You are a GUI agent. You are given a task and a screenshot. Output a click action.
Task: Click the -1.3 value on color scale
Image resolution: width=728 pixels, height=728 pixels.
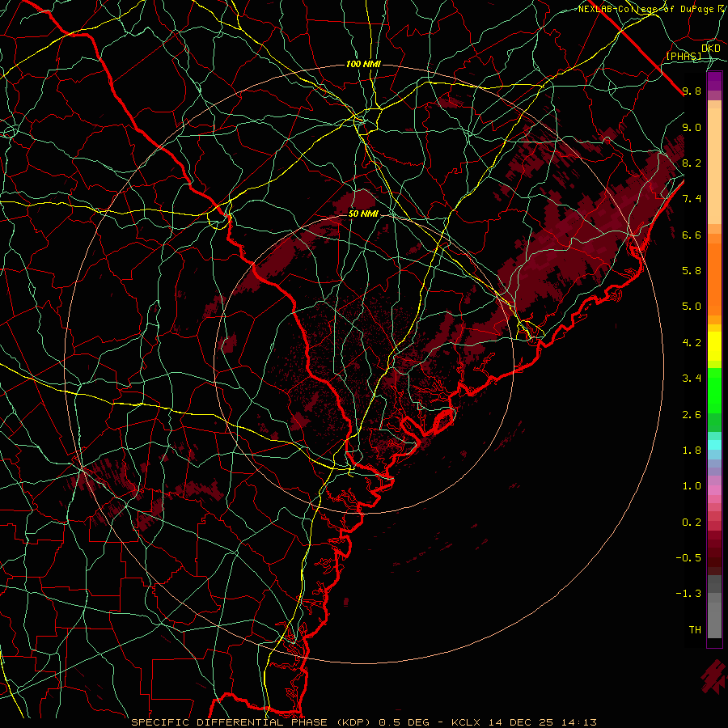coord(688,594)
